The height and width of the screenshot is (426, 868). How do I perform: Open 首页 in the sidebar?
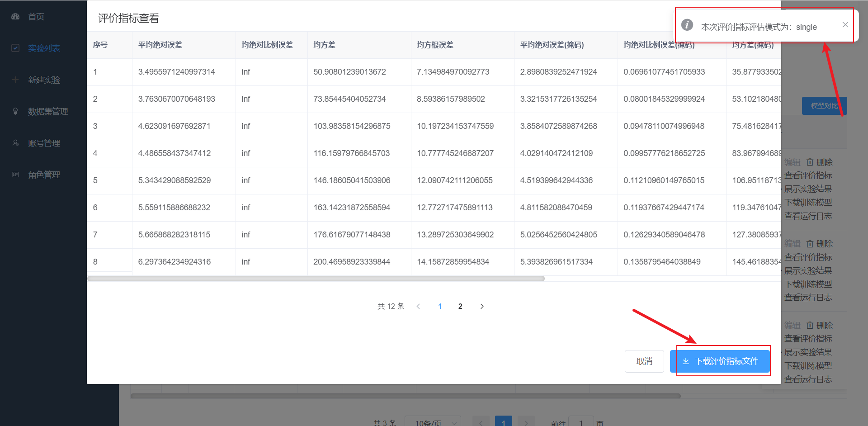point(36,17)
